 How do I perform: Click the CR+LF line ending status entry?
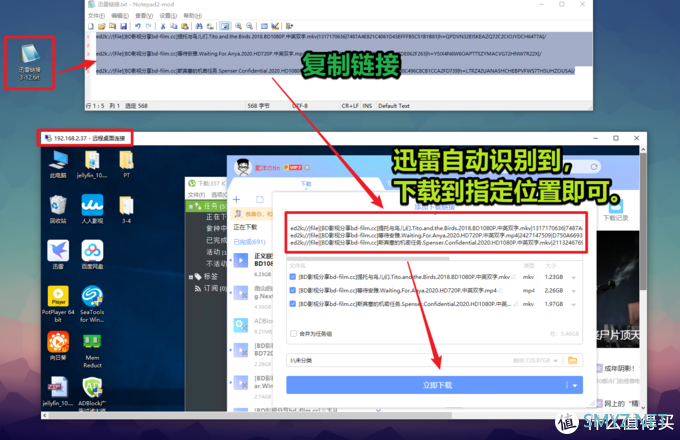[350, 106]
